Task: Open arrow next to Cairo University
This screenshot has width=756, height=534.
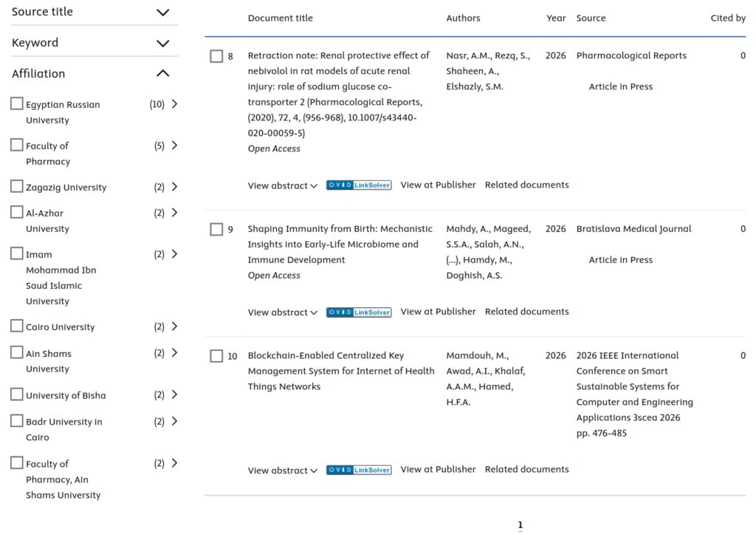Action: coord(174,326)
